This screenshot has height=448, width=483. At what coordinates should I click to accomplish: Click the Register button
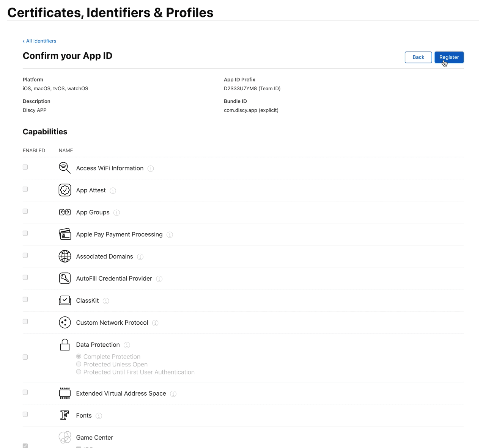[449, 57]
